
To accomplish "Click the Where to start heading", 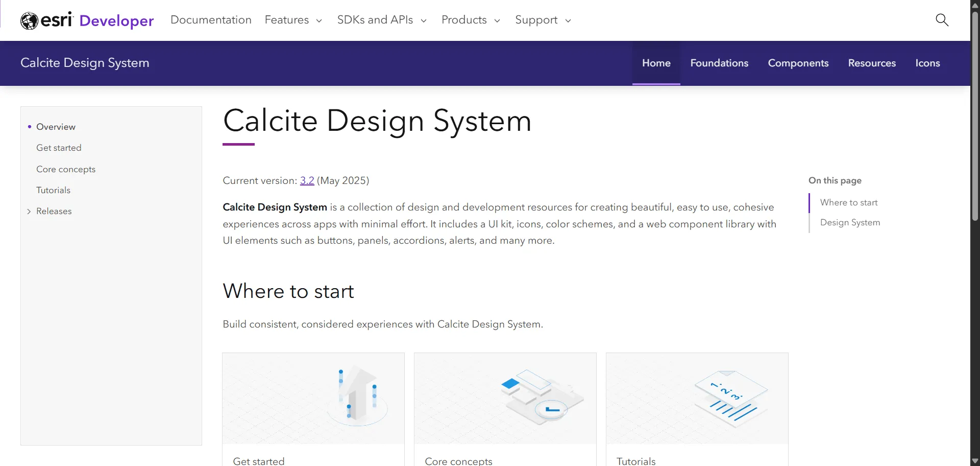I will [x=288, y=291].
